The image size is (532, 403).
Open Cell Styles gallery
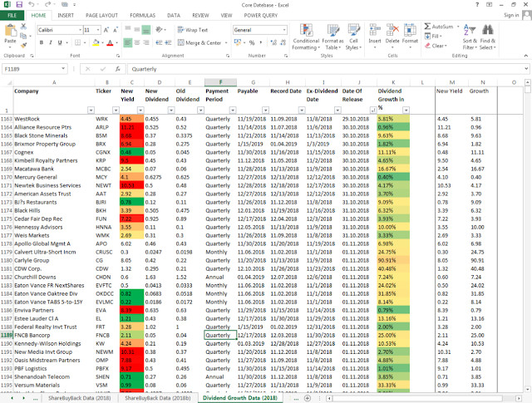click(x=353, y=37)
